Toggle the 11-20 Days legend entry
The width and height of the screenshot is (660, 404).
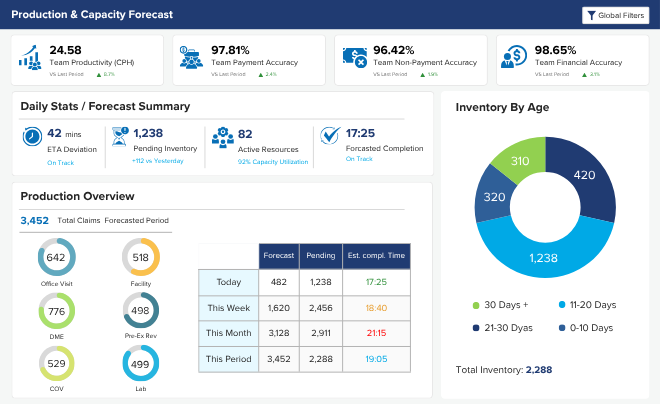587,305
